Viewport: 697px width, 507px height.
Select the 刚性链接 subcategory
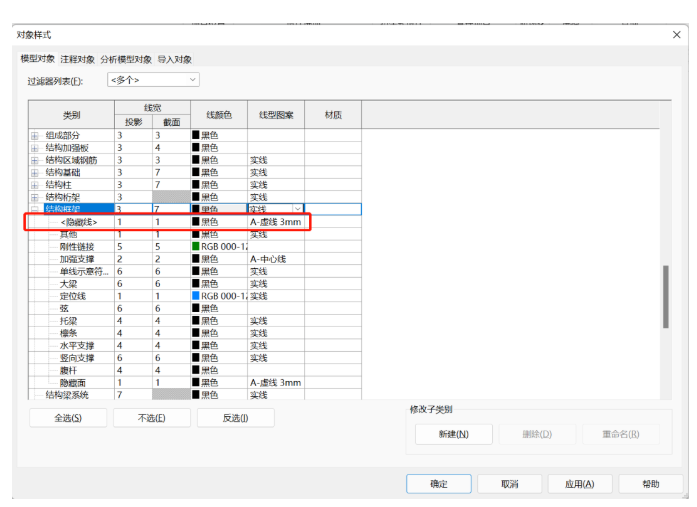77,247
